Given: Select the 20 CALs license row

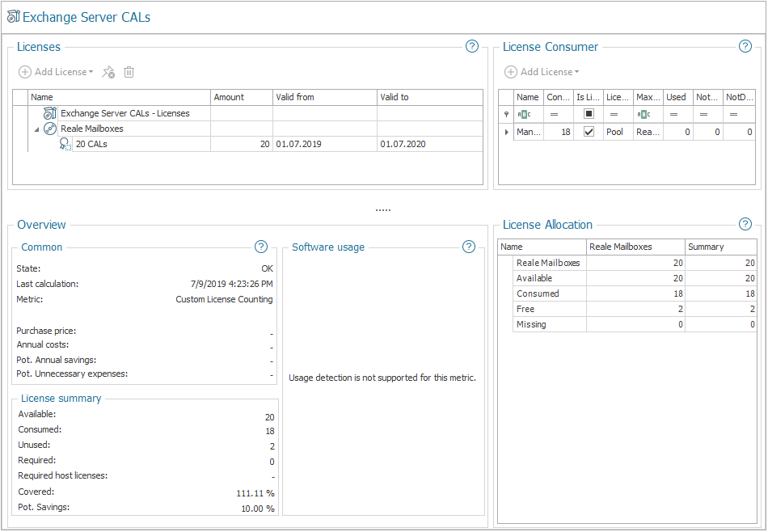Looking at the screenshot, I should [x=278, y=144].
